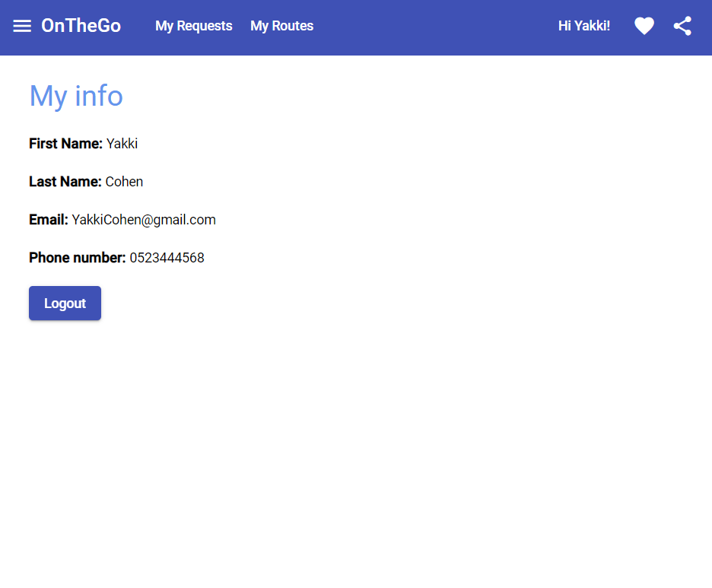The width and height of the screenshot is (712, 588).
Task: Select the first name value Yakki
Action: click(122, 144)
